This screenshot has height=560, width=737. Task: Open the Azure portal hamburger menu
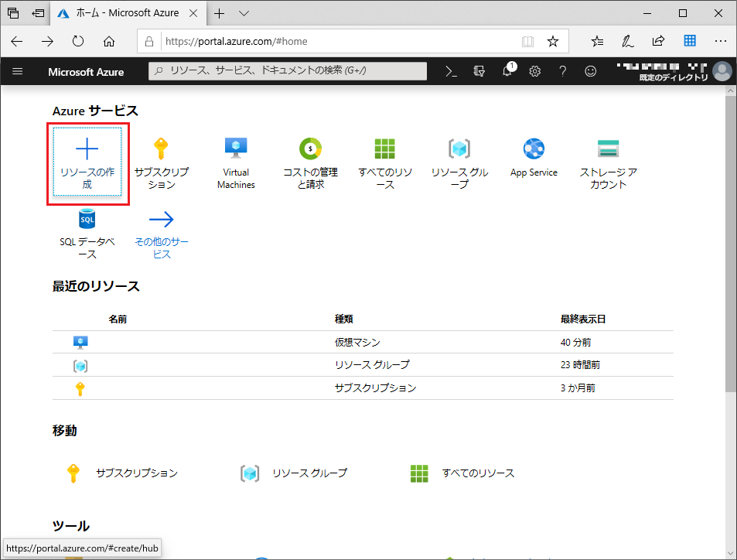tap(17, 71)
